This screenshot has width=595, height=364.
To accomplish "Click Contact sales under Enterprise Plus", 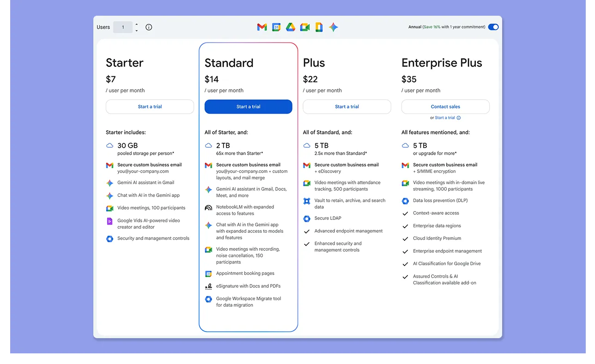I will pyautogui.click(x=445, y=106).
